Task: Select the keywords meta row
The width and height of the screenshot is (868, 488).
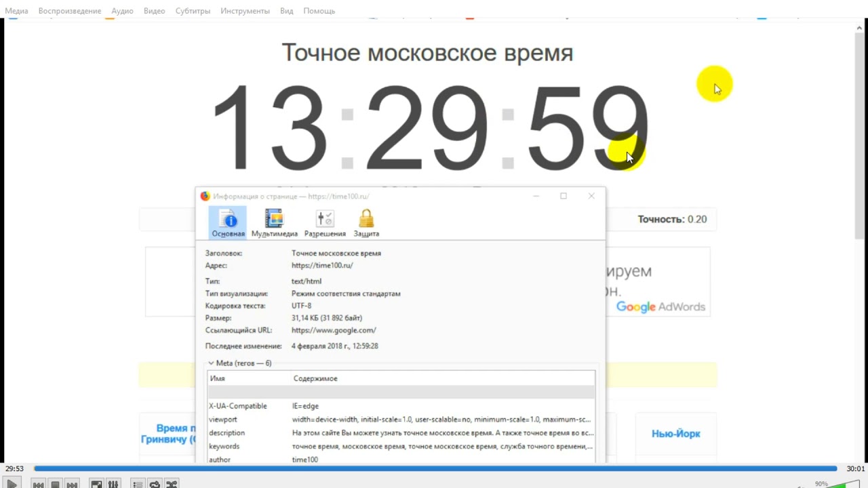Action: point(401,447)
